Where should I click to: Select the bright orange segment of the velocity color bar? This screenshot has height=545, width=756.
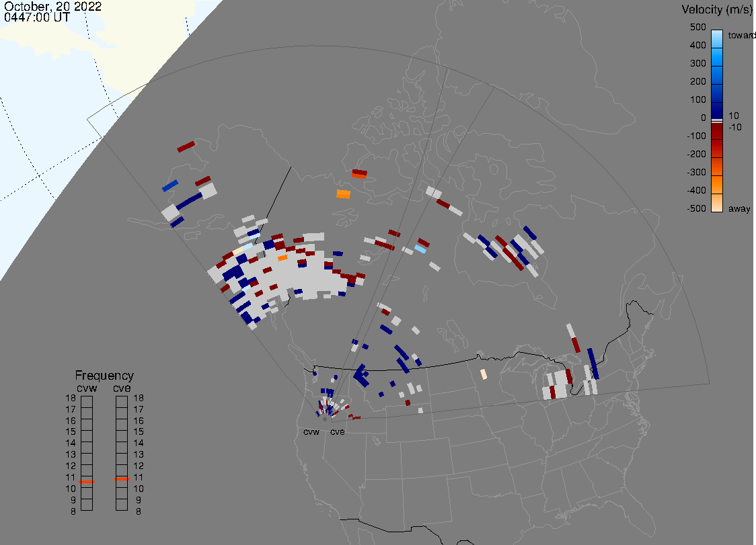point(717,184)
